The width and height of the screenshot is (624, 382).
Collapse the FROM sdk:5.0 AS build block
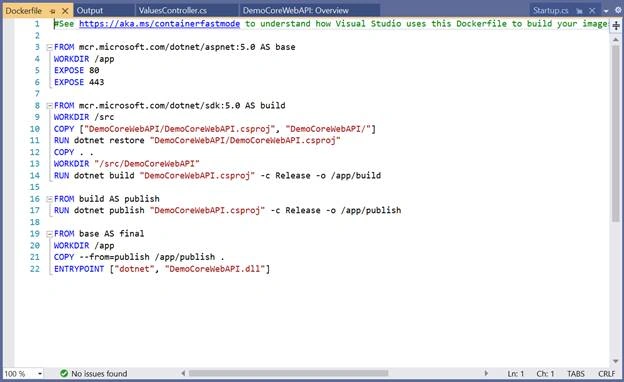click(x=49, y=106)
